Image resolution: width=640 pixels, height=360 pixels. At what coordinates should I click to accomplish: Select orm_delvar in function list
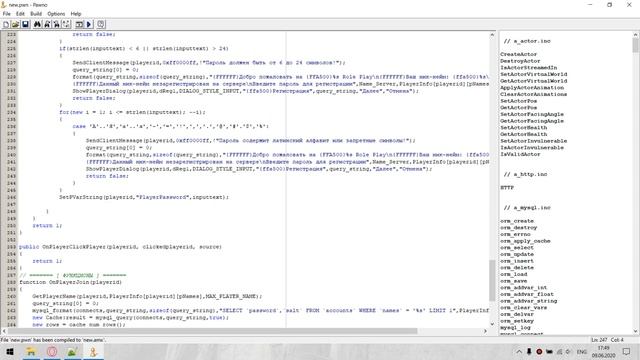coord(517,314)
